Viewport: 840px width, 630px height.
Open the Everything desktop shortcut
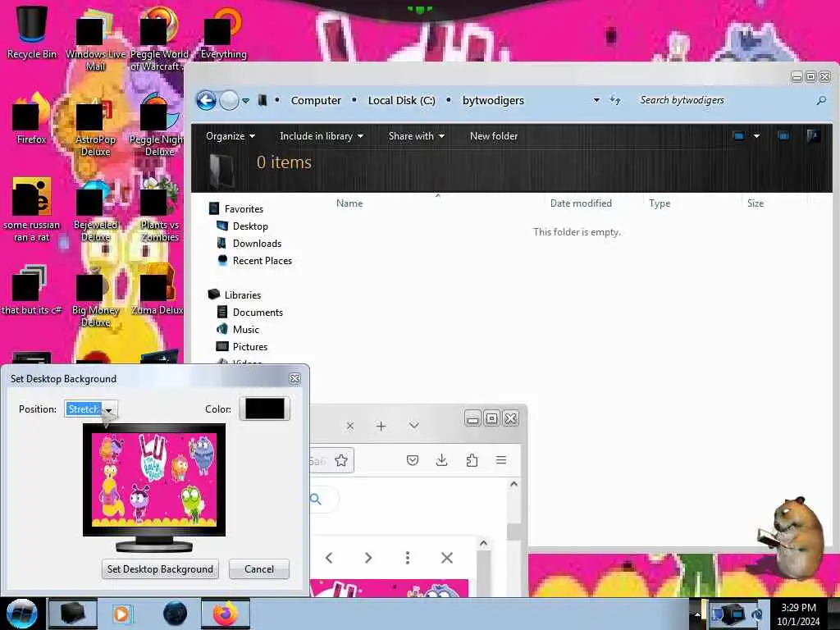tap(223, 32)
